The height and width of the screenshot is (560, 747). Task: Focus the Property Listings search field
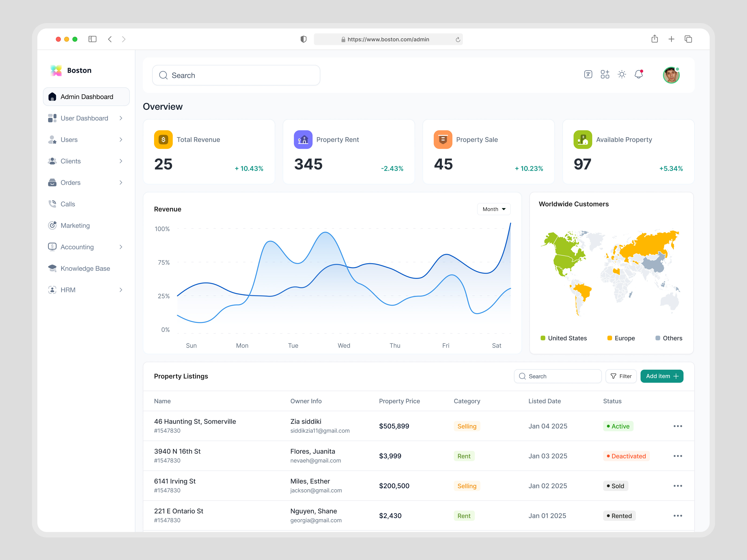coord(557,376)
